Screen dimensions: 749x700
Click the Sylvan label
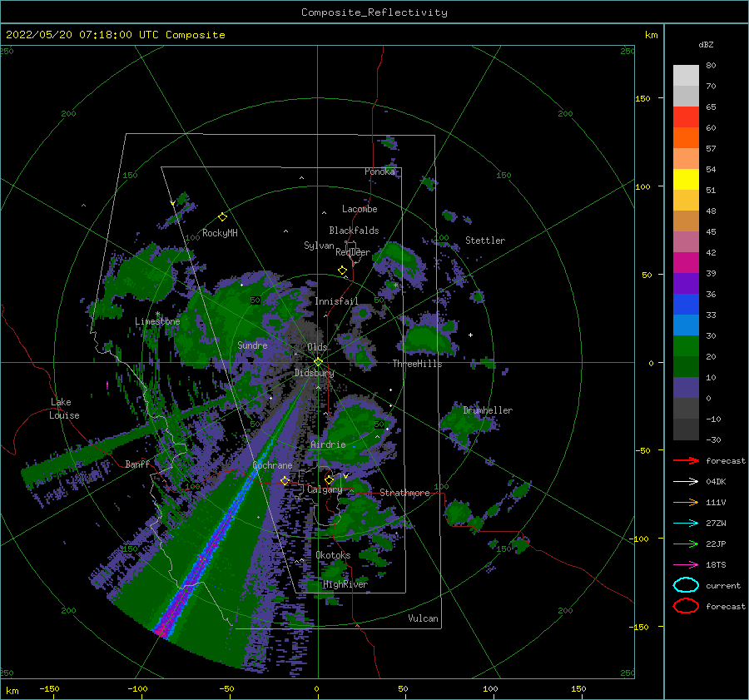(319, 246)
